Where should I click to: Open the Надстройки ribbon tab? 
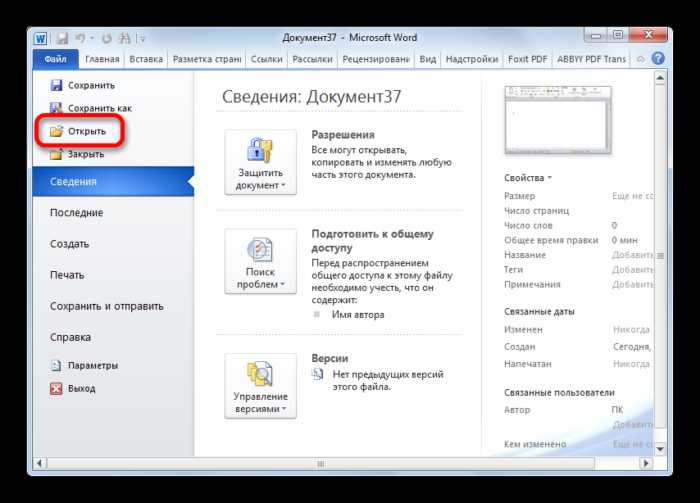click(x=472, y=59)
